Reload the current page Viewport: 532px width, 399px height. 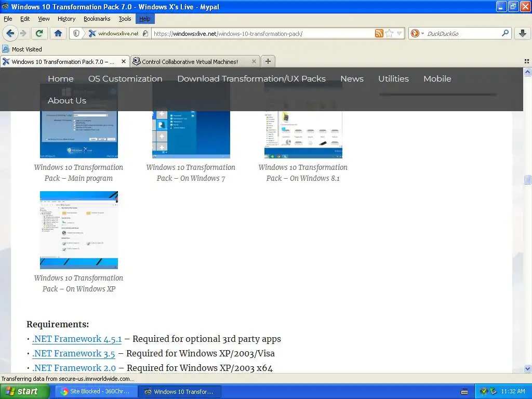point(39,33)
